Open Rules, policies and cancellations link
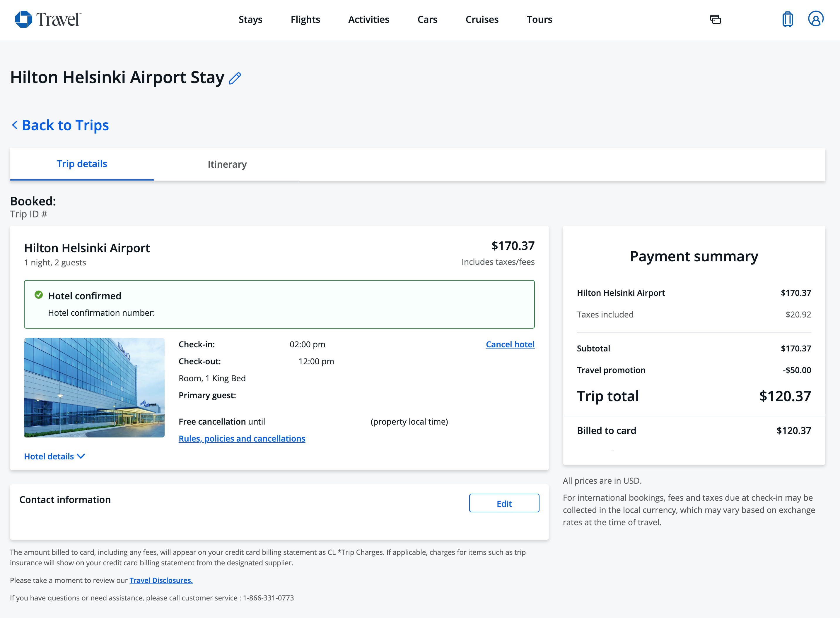Image resolution: width=840 pixels, height=618 pixels. 242,438
